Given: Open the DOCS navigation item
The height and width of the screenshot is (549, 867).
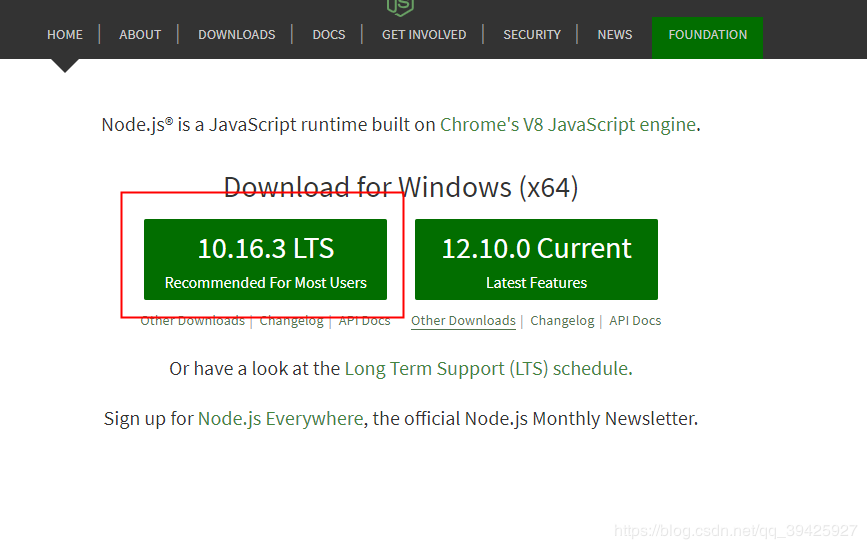Looking at the screenshot, I should (x=328, y=35).
